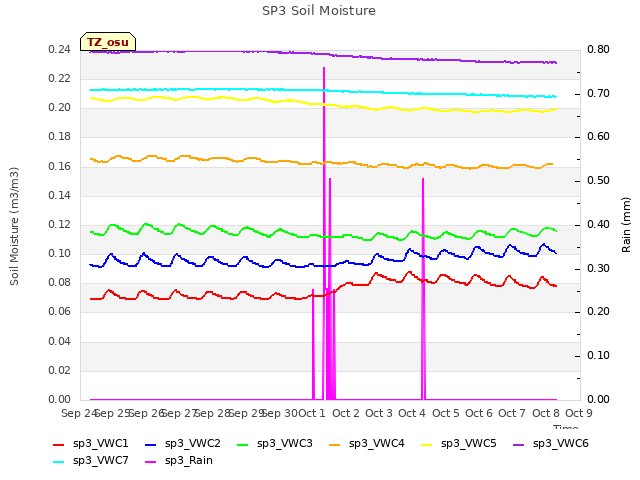
Task: Click the 0.50 right axis value
Action: click(x=598, y=180)
